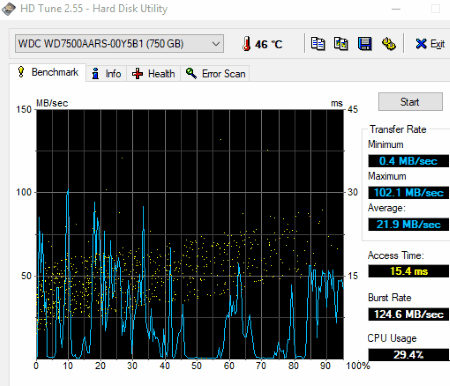Select the access time 15.4 ms

[408, 271]
